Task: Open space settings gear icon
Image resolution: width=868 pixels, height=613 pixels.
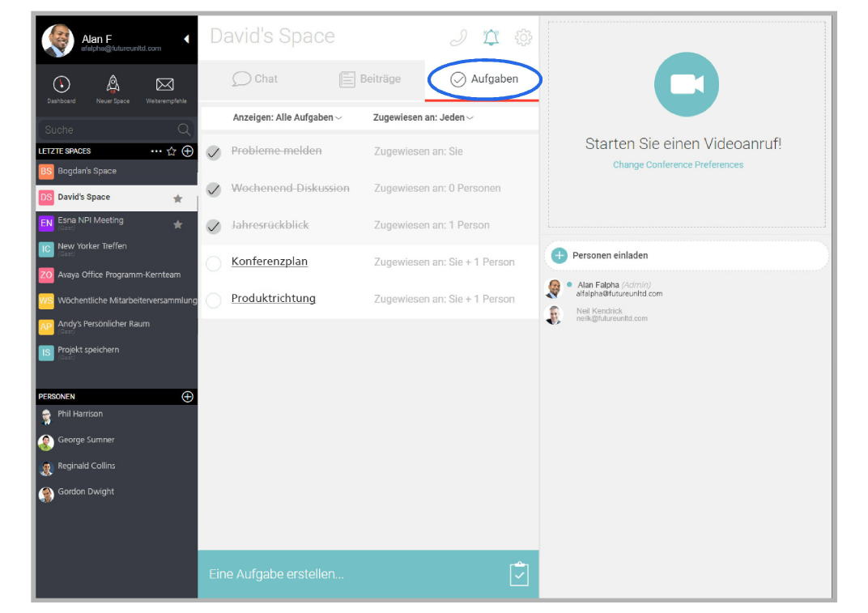Action: (x=524, y=37)
